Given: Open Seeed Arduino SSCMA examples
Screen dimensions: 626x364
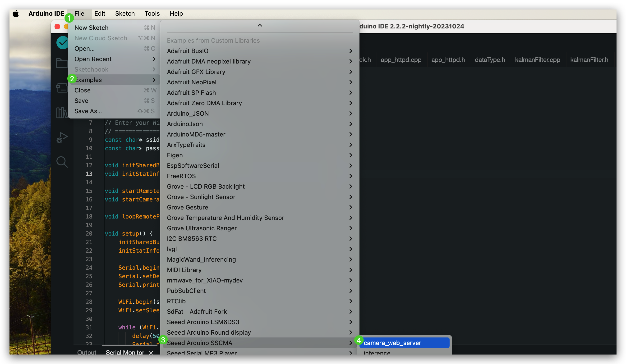Looking at the screenshot, I should tap(260, 343).
